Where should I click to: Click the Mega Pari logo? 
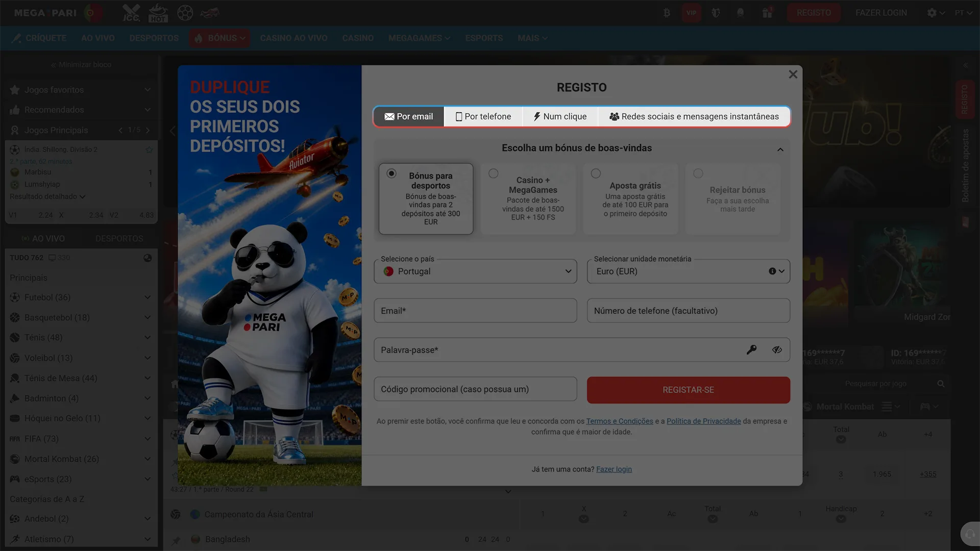45,13
